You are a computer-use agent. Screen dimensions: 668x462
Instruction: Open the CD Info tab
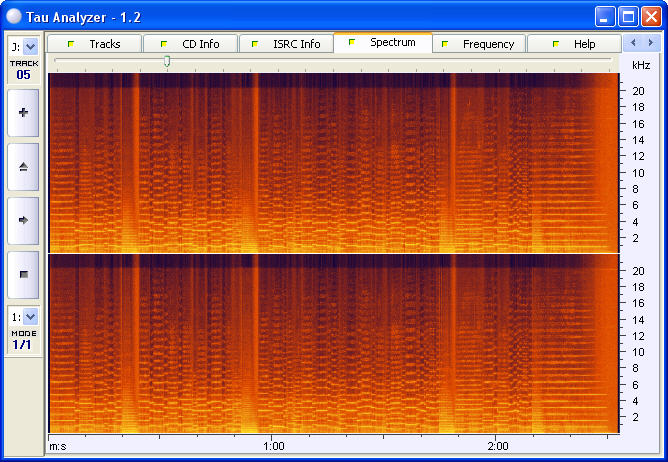(190, 44)
